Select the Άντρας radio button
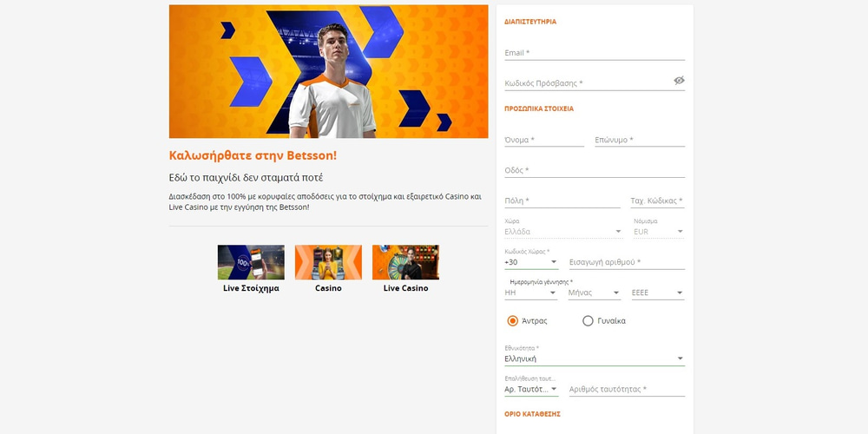Image resolution: width=868 pixels, height=434 pixels. (513, 321)
